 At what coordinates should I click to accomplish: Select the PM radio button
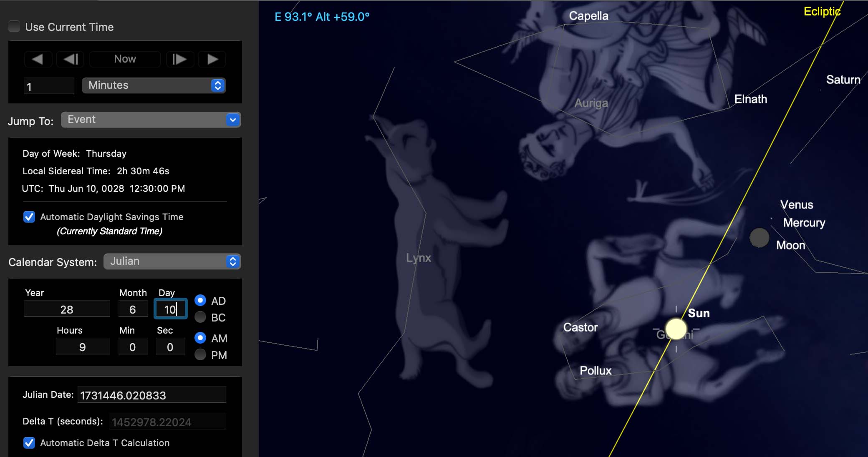(200, 355)
